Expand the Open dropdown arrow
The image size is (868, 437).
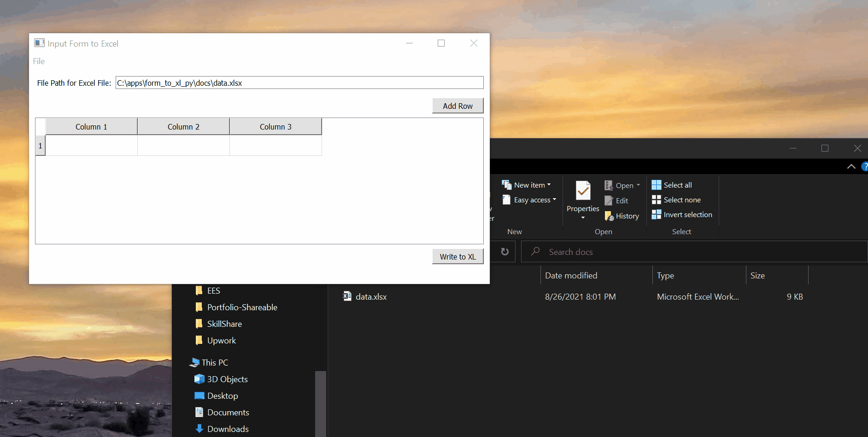pos(638,185)
